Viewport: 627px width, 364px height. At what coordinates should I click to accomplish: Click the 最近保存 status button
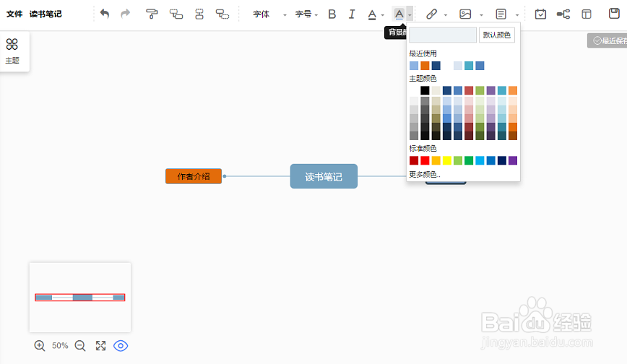(x=607, y=40)
